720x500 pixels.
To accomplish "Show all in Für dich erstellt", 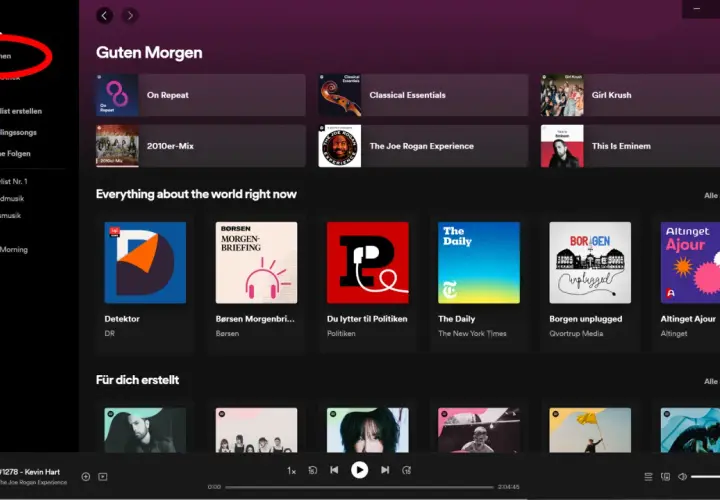I will [x=711, y=382].
